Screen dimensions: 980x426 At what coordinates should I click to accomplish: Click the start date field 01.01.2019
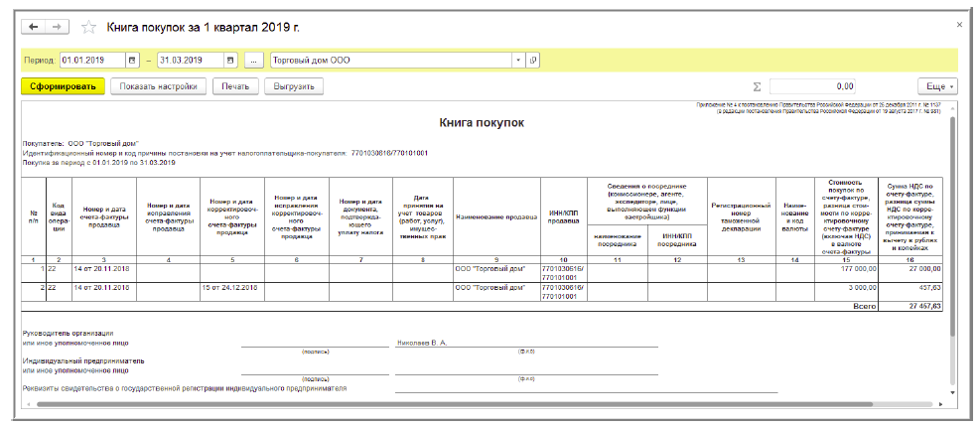pos(93,61)
